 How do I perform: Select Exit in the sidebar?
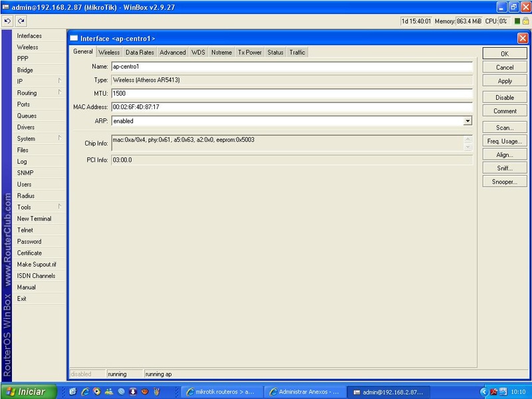(39, 299)
